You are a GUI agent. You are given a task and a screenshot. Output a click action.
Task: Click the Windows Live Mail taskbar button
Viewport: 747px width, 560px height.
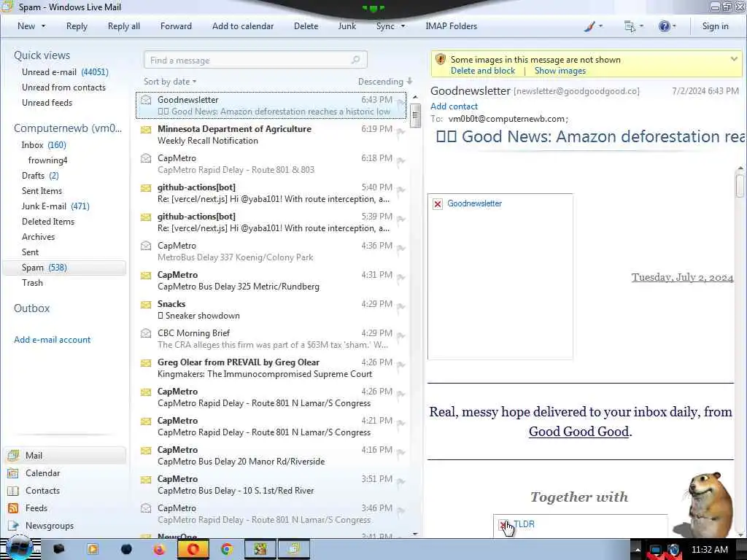coord(294,550)
